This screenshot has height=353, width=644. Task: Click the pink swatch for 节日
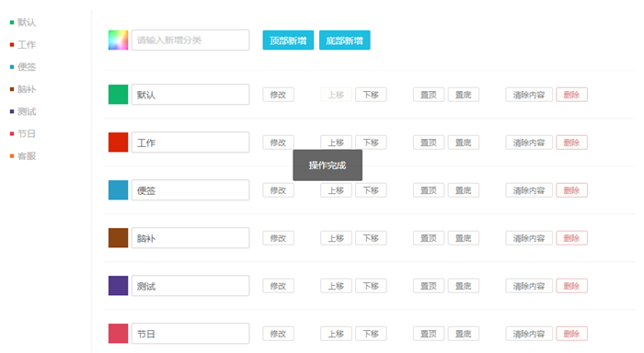point(118,334)
